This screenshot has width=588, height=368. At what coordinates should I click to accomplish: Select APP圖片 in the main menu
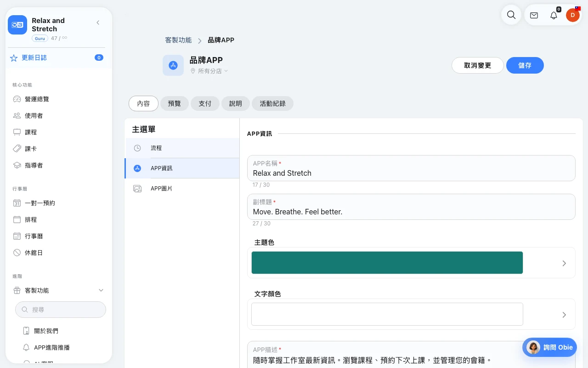(x=182, y=189)
